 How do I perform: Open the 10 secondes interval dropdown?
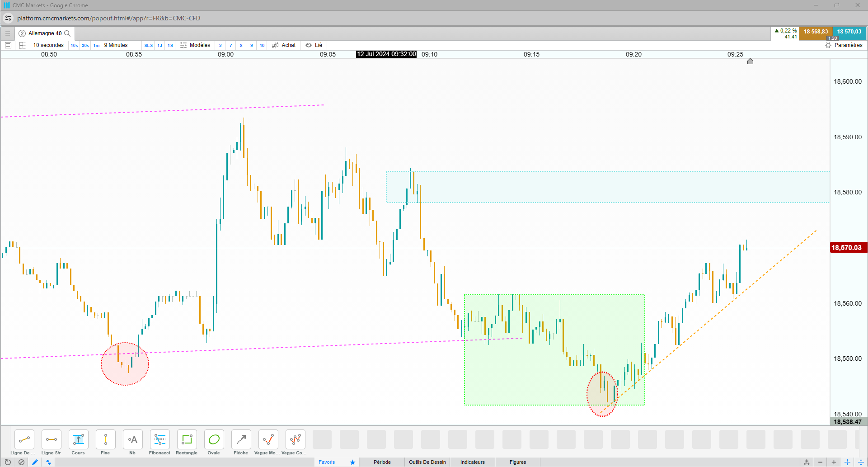click(48, 45)
